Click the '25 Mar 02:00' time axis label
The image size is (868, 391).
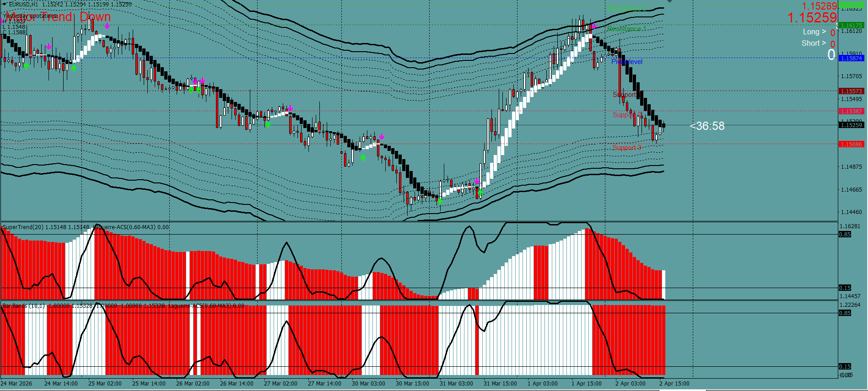pyautogui.click(x=105, y=384)
